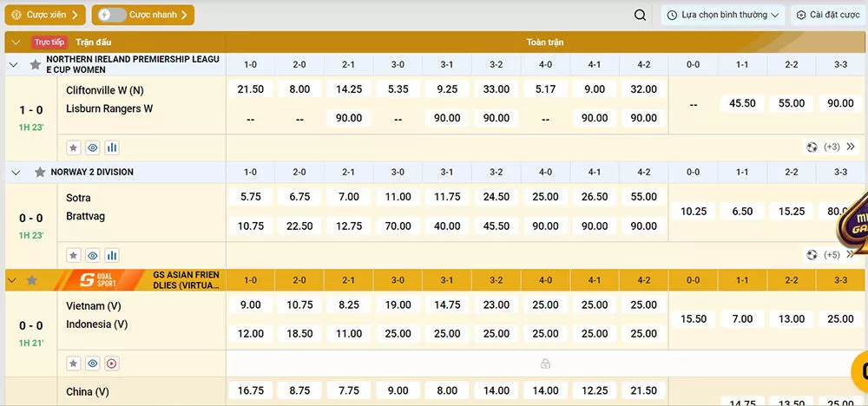Favorite the Sotra vs Brattvag match star
868x406 pixels.
74,255
